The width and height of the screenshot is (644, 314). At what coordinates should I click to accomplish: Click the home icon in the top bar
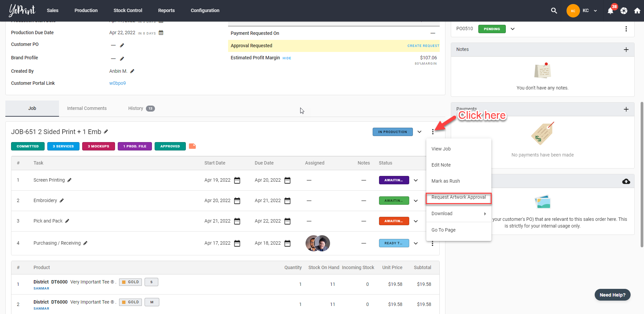click(637, 10)
